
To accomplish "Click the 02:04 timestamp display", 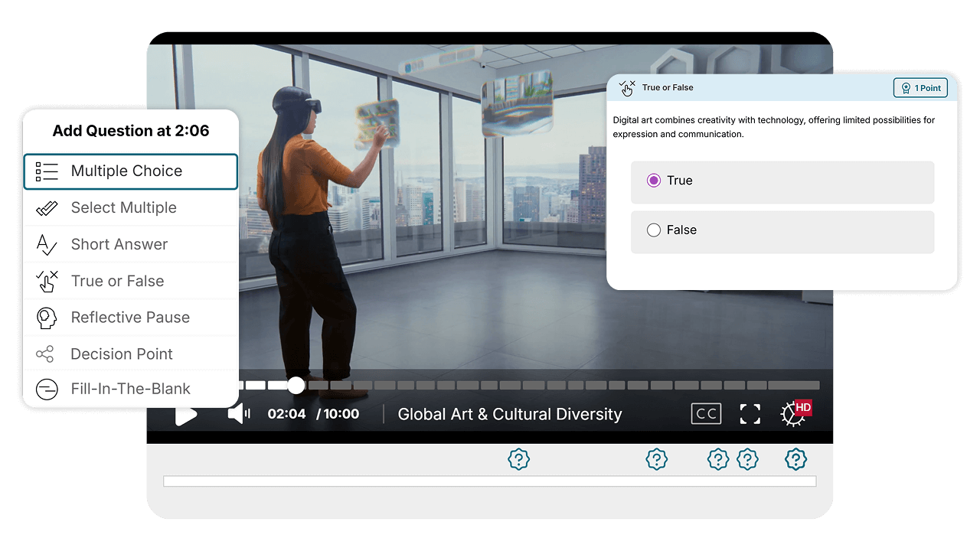I will [x=286, y=413].
